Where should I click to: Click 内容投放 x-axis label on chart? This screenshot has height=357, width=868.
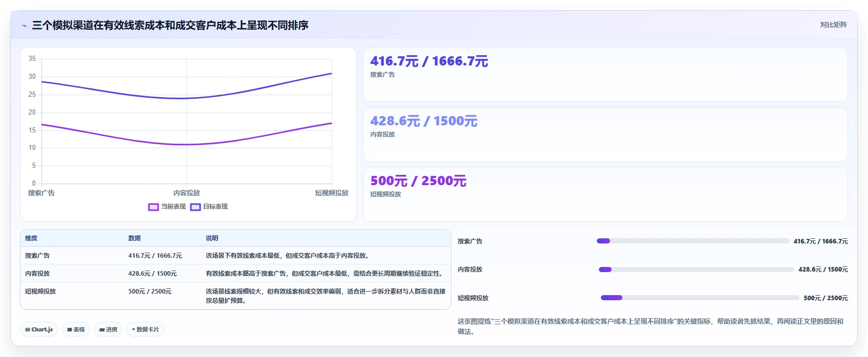point(187,193)
